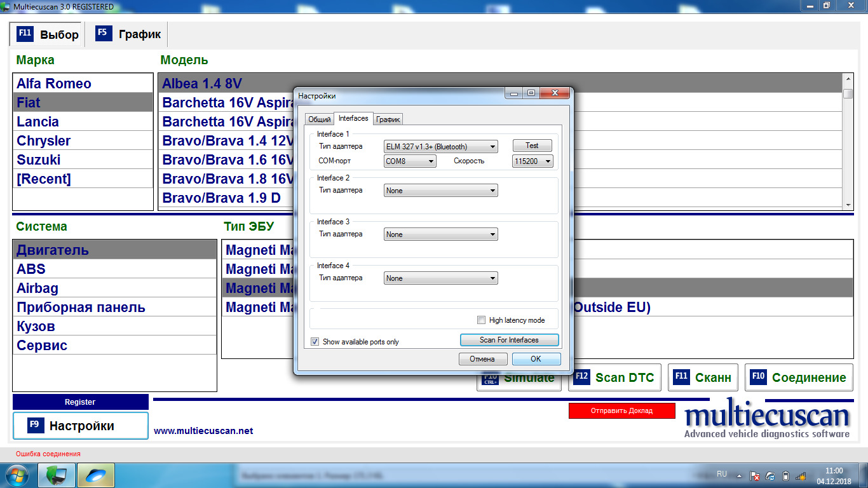Open the Interface 4 adapter type dropdown
This screenshot has width=868, height=488.
coord(440,278)
